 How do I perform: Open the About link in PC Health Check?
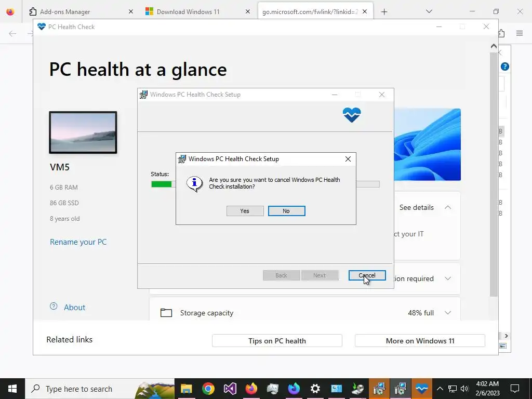point(75,308)
